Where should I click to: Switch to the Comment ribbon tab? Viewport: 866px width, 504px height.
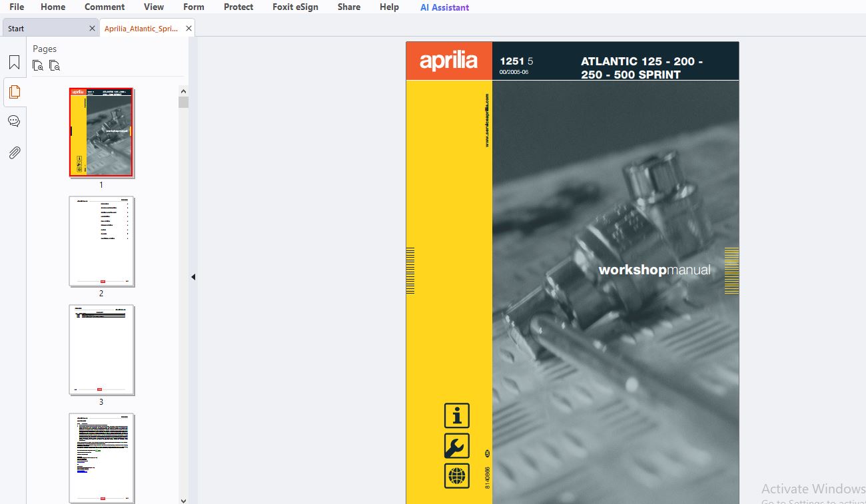(105, 7)
